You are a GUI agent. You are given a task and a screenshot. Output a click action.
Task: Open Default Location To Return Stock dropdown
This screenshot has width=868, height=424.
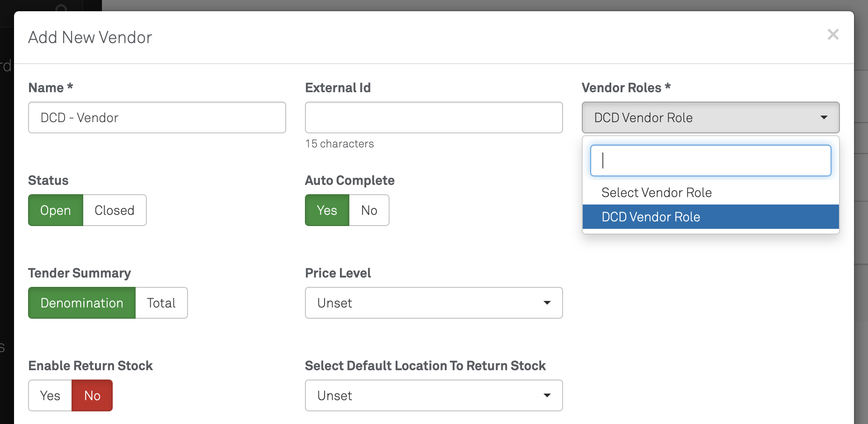pos(434,395)
